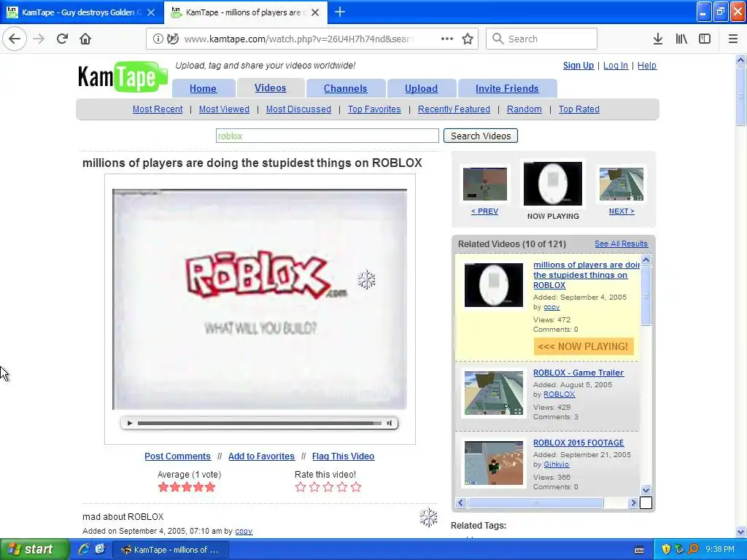The width and height of the screenshot is (747, 560).
Task: Bookmark this page with the star icon
Action: 468,39
